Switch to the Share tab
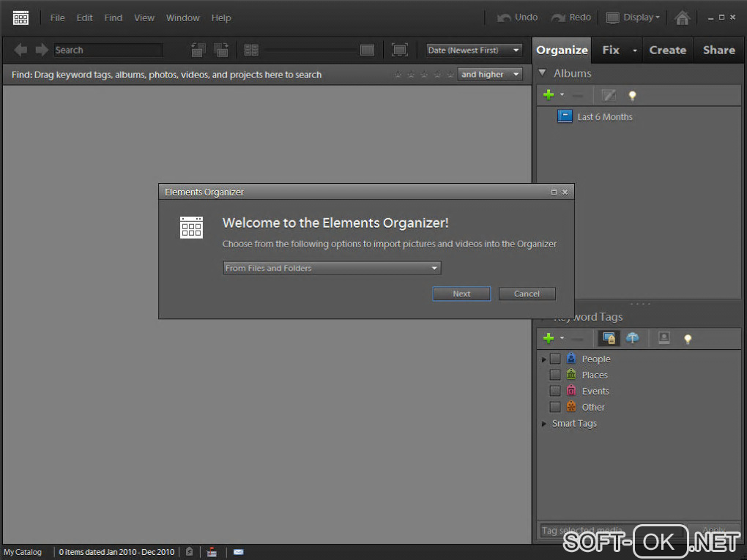This screenshot has height=560, width=747. 719,50
